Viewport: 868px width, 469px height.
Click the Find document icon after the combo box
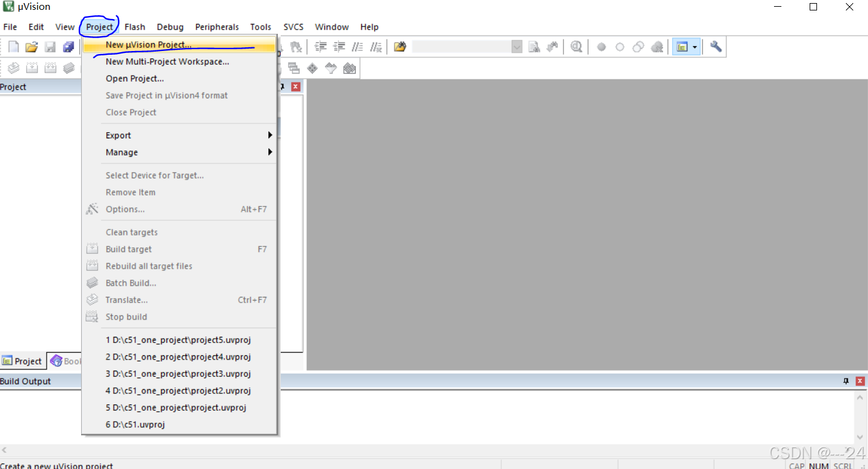(x=534, y=47)
